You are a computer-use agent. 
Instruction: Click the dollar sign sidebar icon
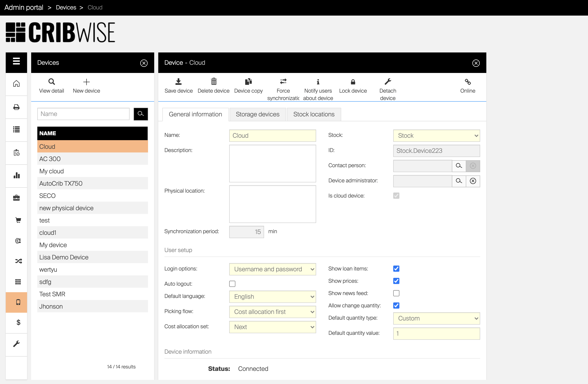[18, 322]
